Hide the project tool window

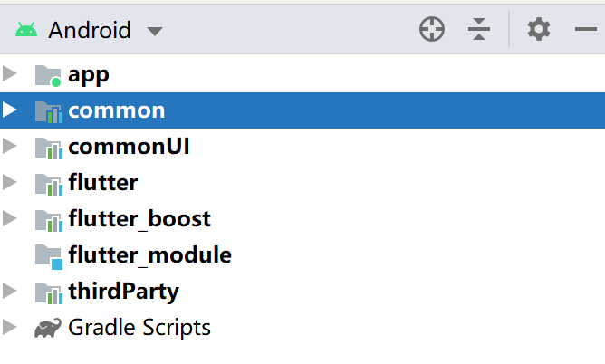tap(585, 30)
